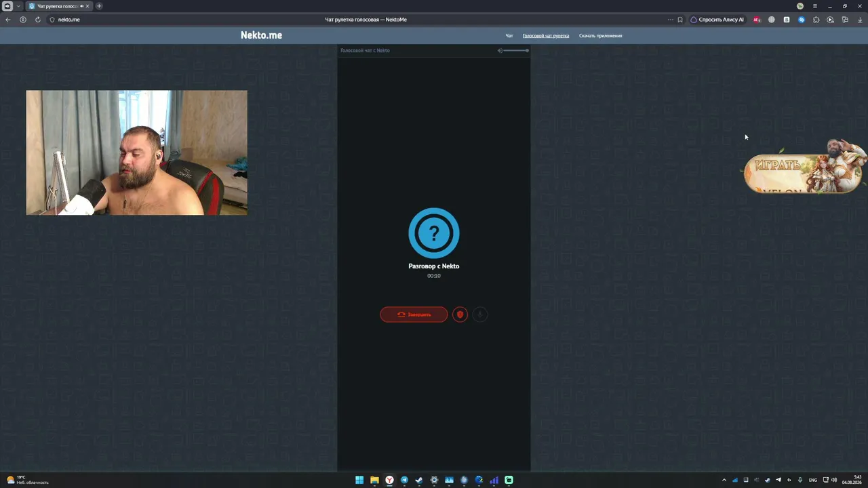Screen dimensions: 868x488
Task: Click the blue Shazam extension icon
Action: [802, 20]
